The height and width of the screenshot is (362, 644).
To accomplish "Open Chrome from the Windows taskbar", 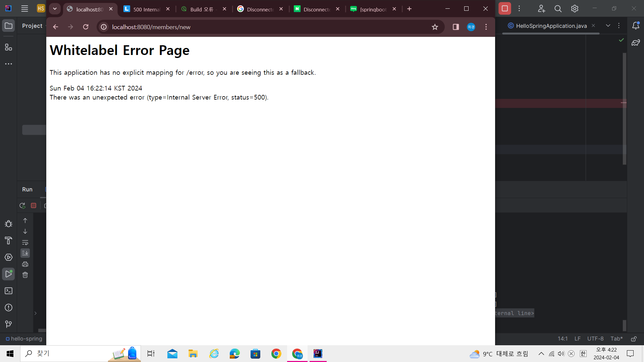I will [x=276, y=354].
